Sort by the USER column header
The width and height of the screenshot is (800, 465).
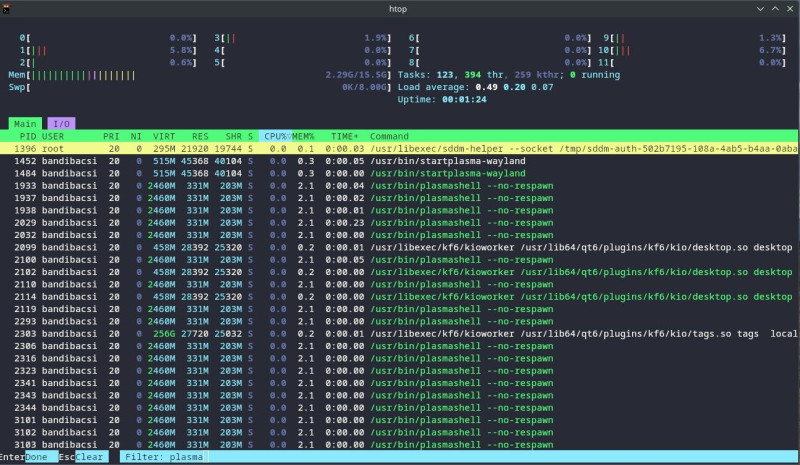coord(53,136)
